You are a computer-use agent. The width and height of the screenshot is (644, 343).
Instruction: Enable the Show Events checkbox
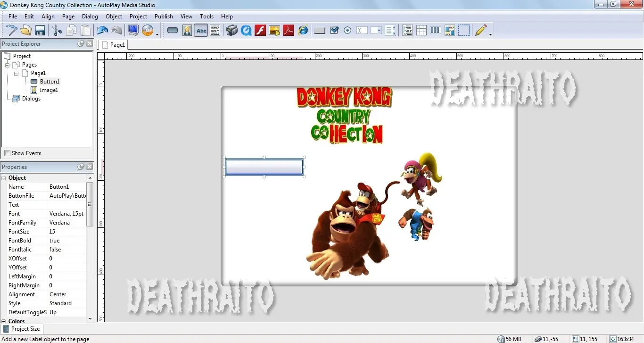[x=7, y=153]
